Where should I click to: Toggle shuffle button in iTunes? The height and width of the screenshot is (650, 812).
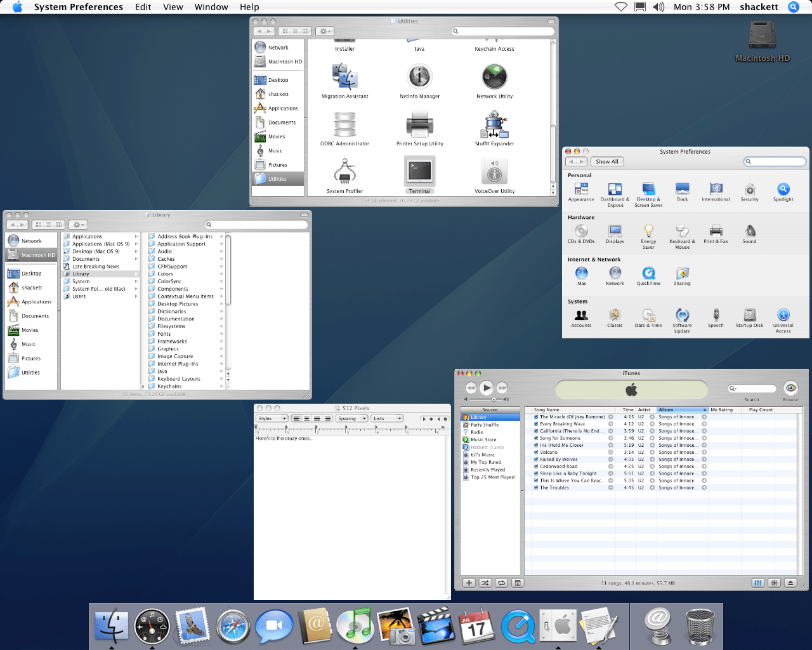(485, 583)
